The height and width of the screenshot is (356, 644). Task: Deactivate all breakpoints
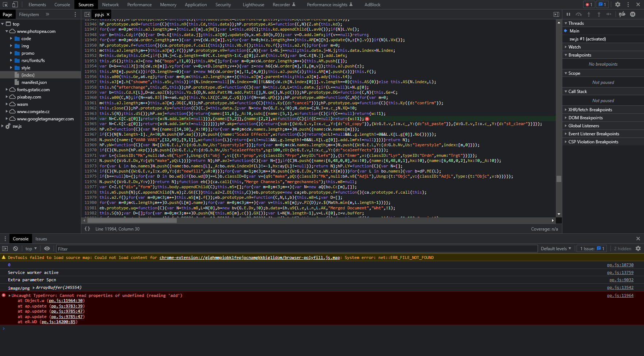622,14
